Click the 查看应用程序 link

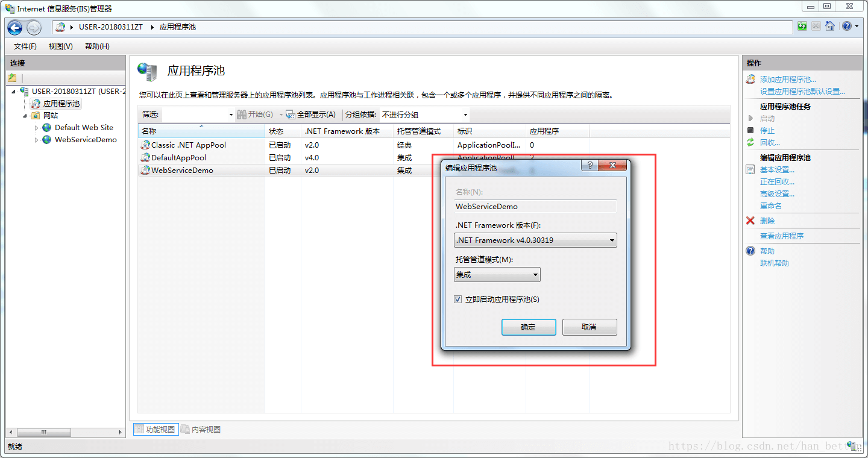pos(782,236)
